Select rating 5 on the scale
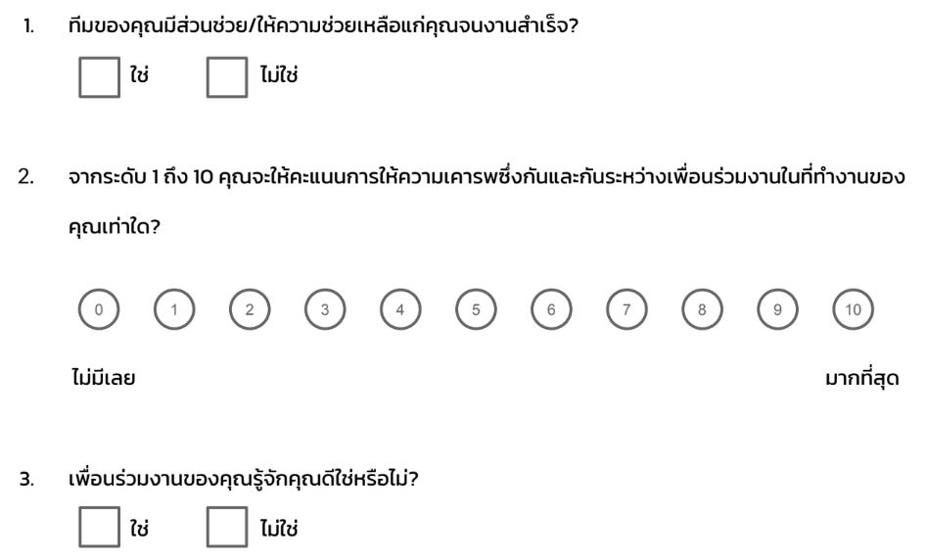Image resolution: width=926 pixels, height=560 pixels. point(476,309)
